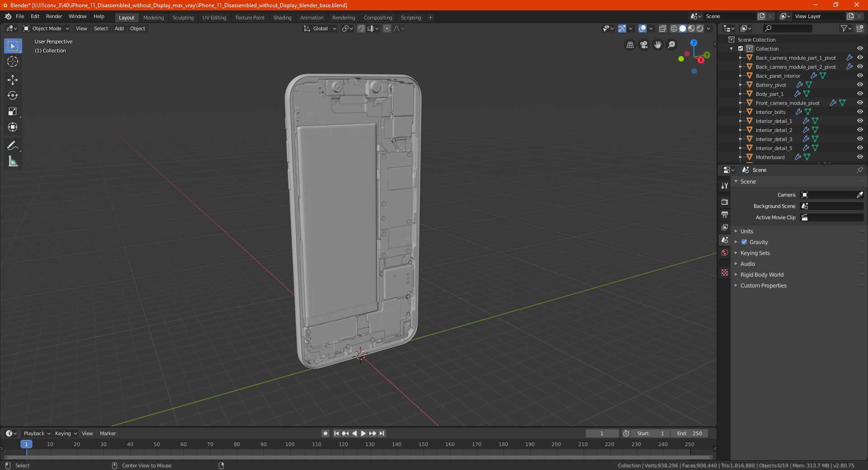Open the viewport Add menu
This screenshot has height=470, width=868.
[x=119, y=28]
